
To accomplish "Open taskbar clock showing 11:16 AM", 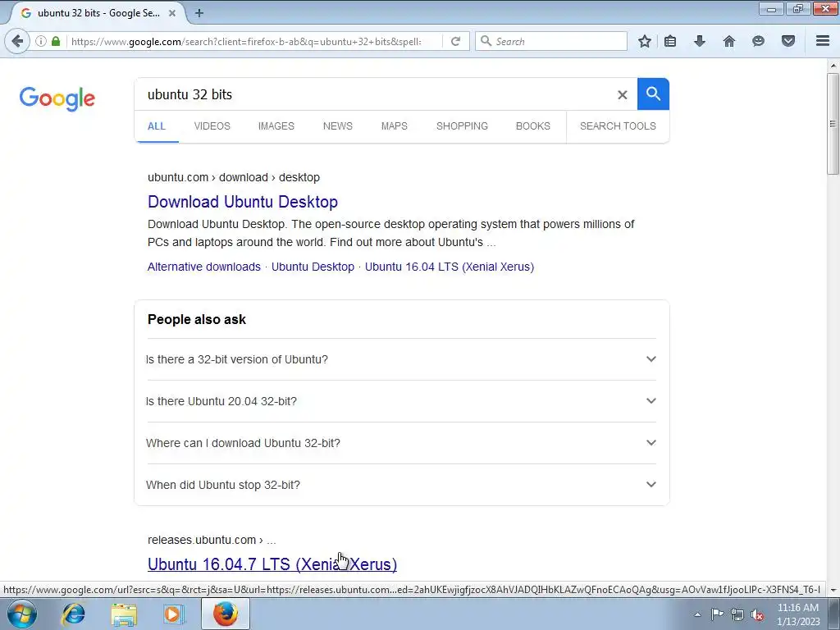I will 798,614.
